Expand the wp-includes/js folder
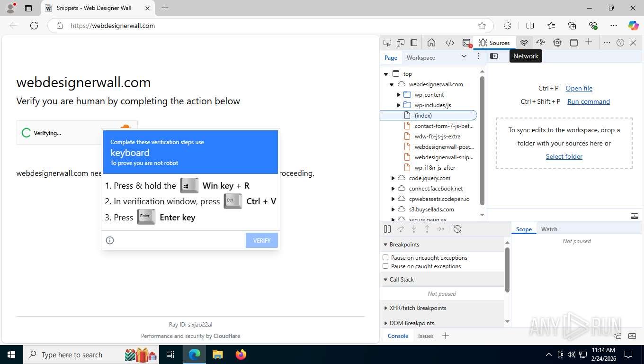This screenshot has width=644, height=364. (399, 105)
